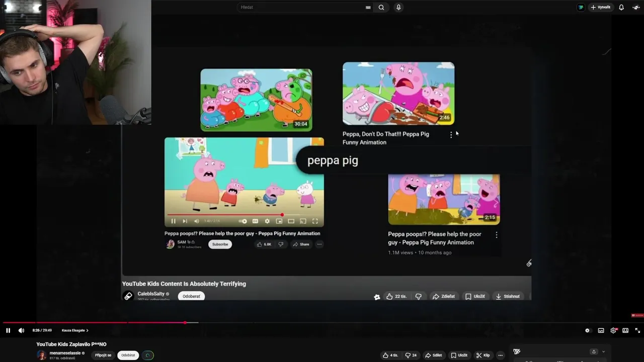Click the title YouTube Kids Zaplavilo P**NO
Screen dimensions: 644x362
(71, 344)
